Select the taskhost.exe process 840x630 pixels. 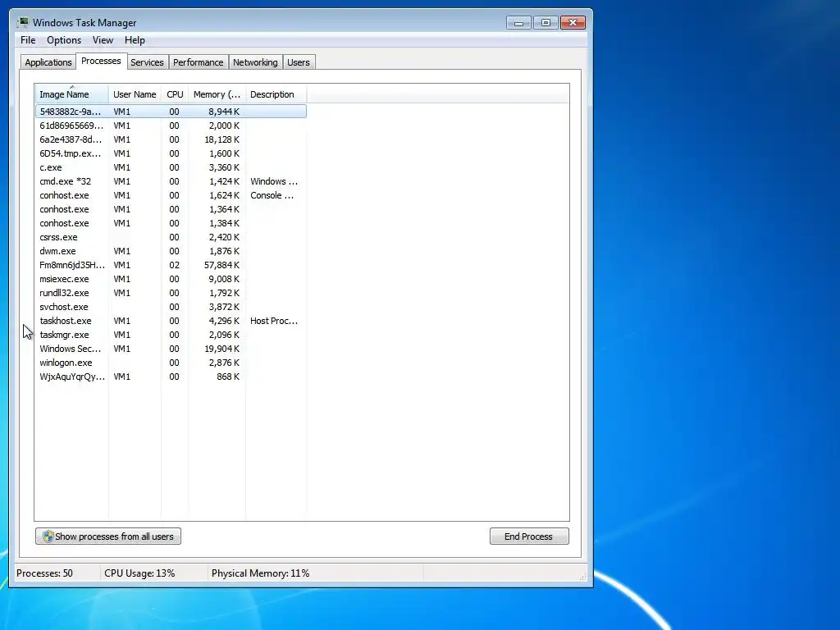tap(171, 321)
